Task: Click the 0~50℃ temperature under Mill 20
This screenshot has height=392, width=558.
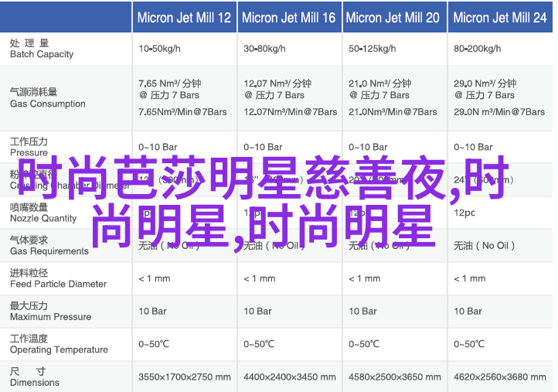Action: [364, 344]
